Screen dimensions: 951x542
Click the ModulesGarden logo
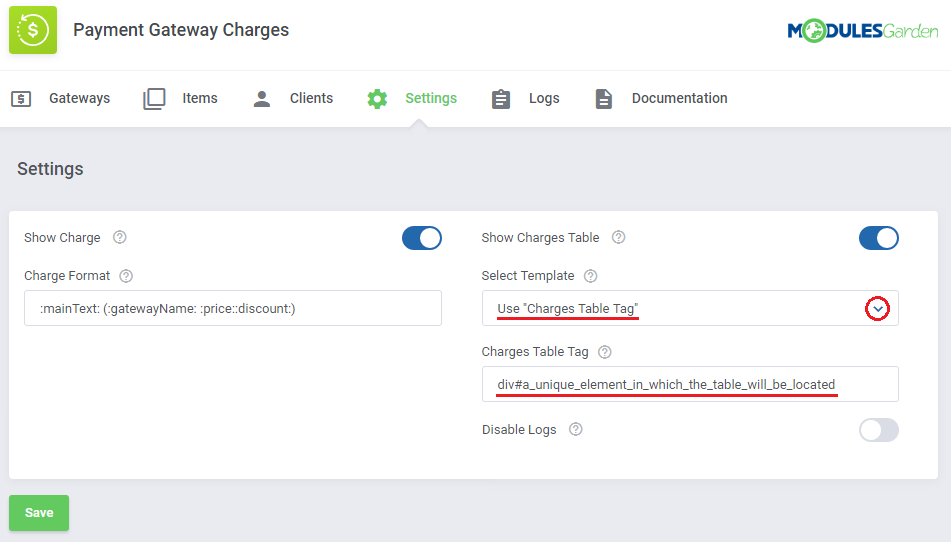[862, 30]
